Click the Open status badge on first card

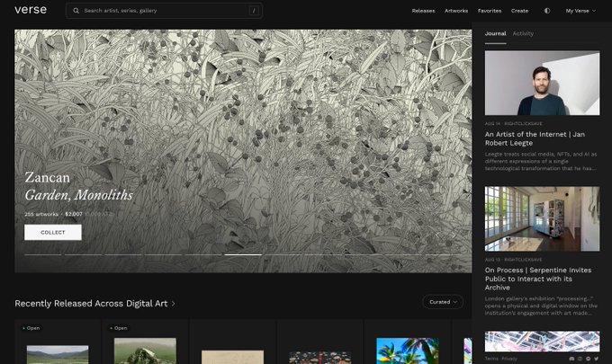tap(31, 328)
